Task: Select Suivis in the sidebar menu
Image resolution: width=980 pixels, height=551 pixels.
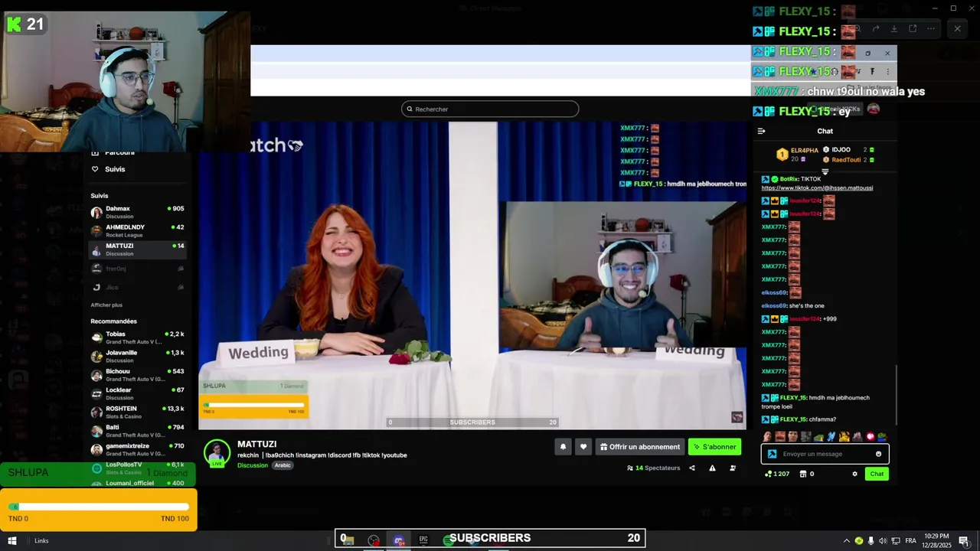Action: coord(115,169)
